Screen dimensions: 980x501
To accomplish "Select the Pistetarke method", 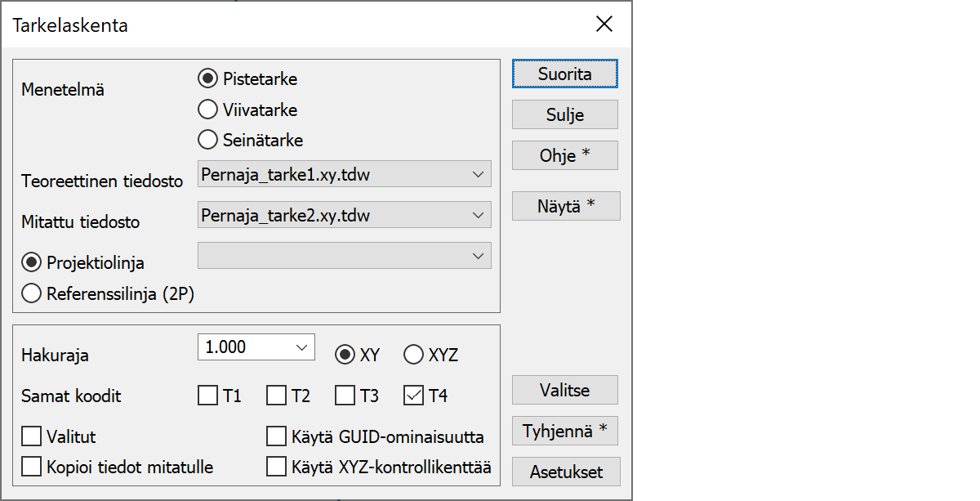I will (x=208, y=79).
